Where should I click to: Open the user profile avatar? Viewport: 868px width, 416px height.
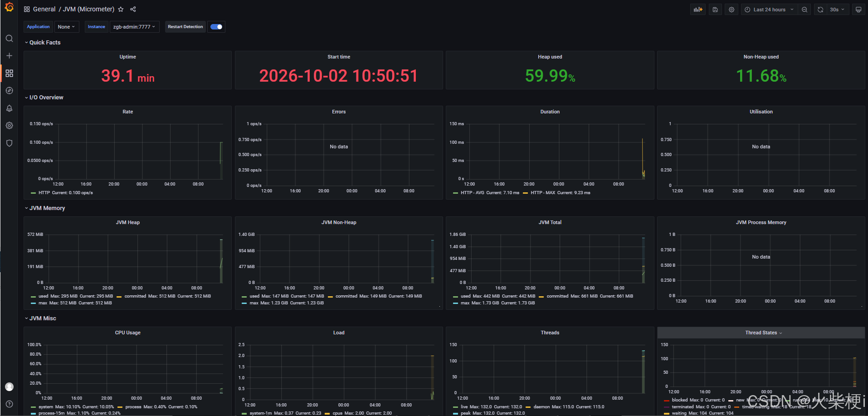[x=9, y=387]
